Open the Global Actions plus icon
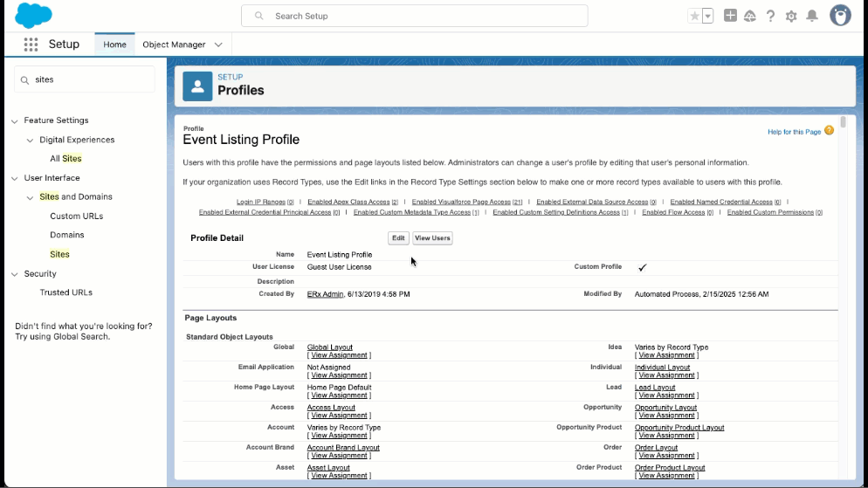The width and height of the screenshot is (868, 488). [x=730, y=16]
